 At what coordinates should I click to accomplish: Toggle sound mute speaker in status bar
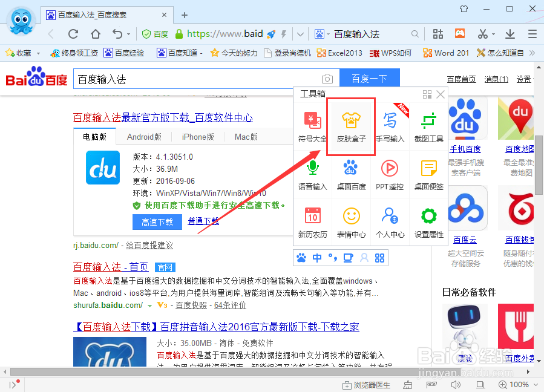456,385
